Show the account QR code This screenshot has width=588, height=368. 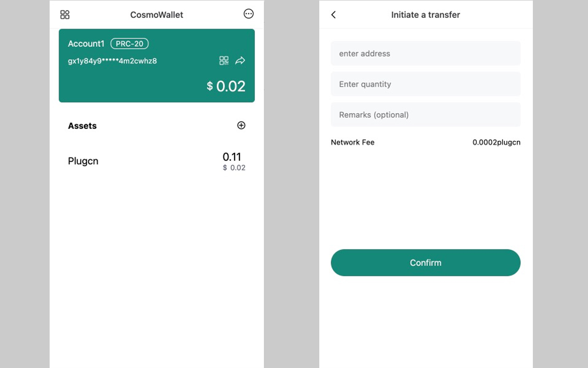(224, 61)
